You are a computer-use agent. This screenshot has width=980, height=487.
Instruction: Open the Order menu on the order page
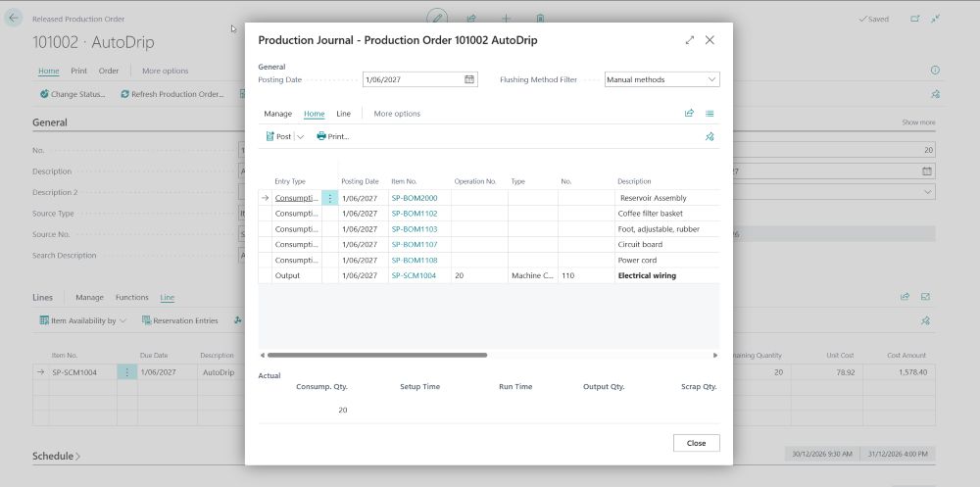tap(109, 71)
